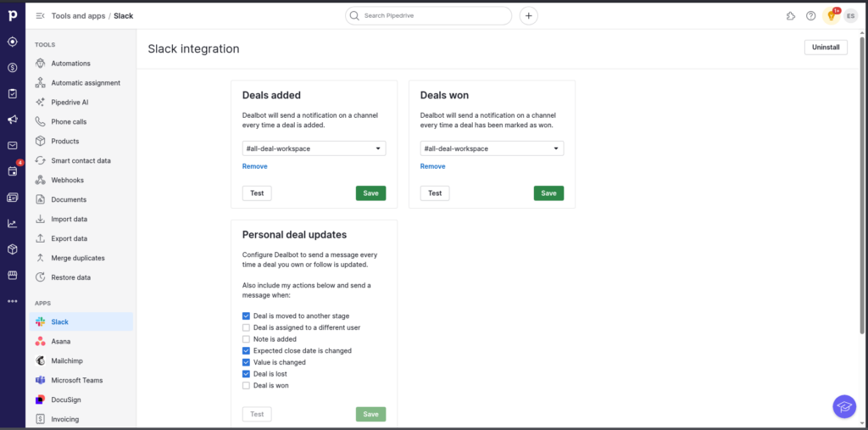The image size is (868, 430).
Task: Check Deal is assigned to a different user
Action: tap(247, 327)
